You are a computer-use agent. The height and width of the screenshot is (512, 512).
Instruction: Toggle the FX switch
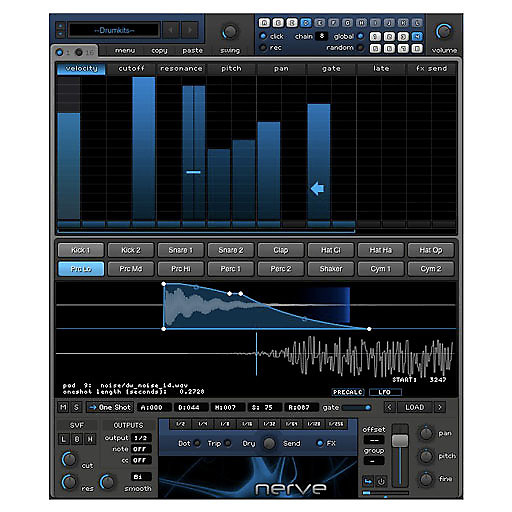(x=320, y=443)
